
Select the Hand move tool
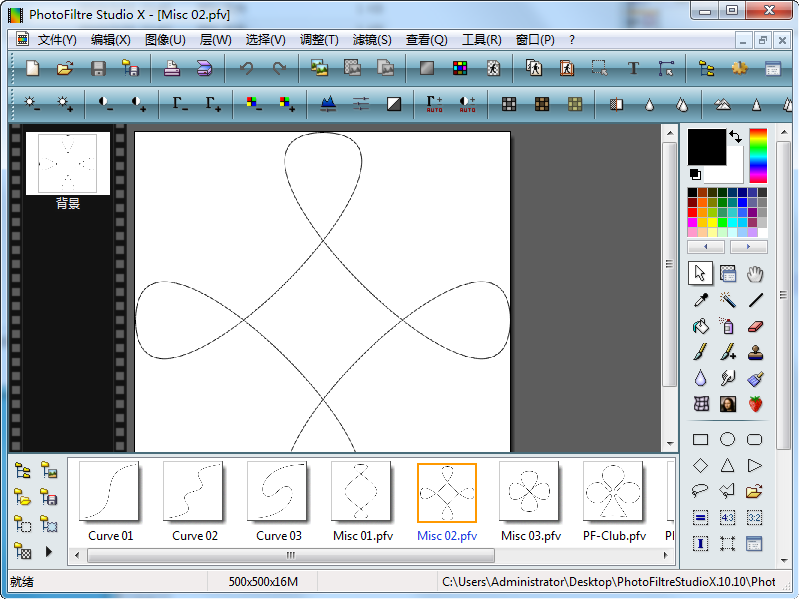coord(755,273)
